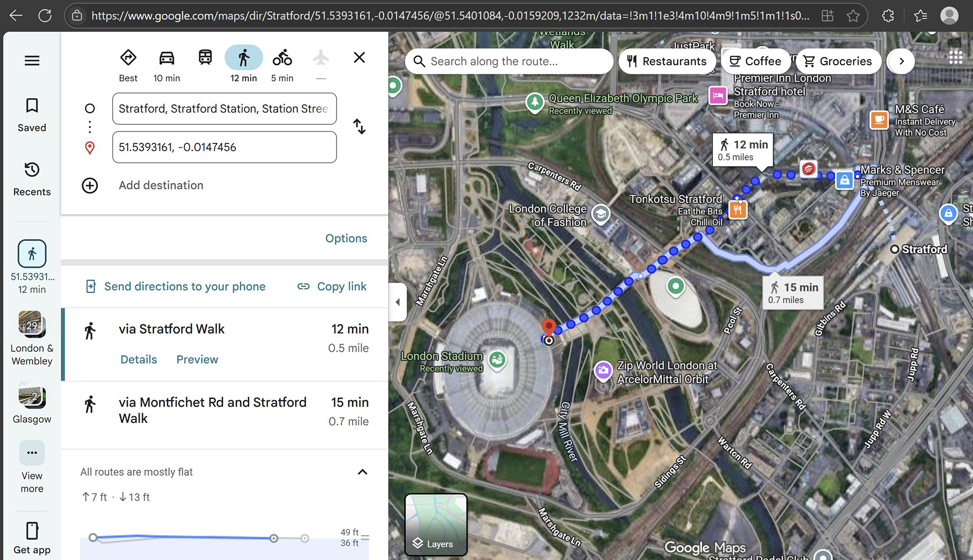Show more category chips with arrow
Image resolution: width=973 pixels, height=560 pixels.
pyautogui.click(x=901, y=61)
